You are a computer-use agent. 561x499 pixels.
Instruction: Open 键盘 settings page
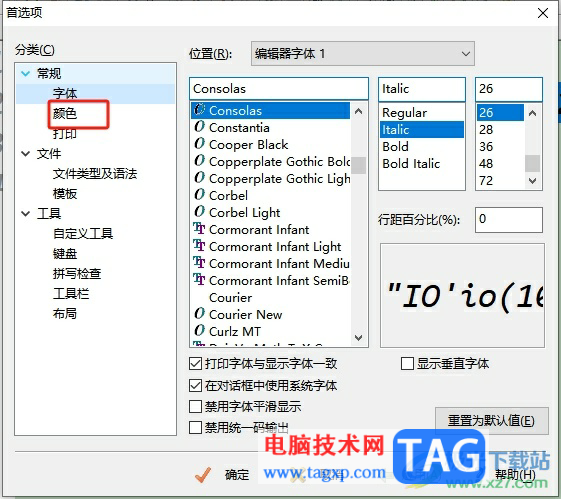point(65,254)
